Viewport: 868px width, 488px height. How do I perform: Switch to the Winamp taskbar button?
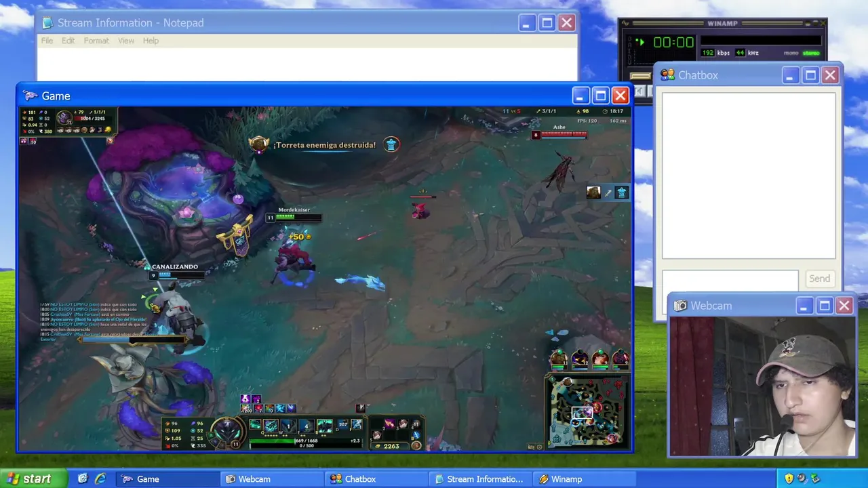coord(585,479)
